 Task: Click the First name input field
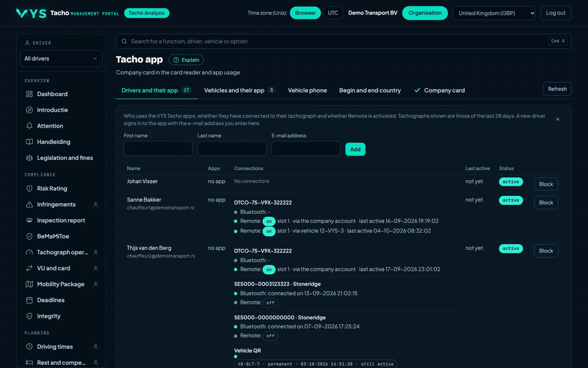pos(158,149)
